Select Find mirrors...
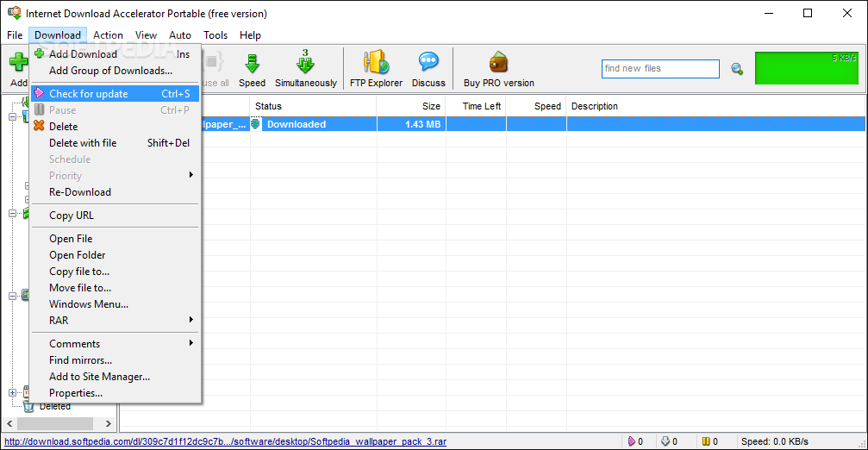Viewport: 868px width, 450px height. [116, 360]
